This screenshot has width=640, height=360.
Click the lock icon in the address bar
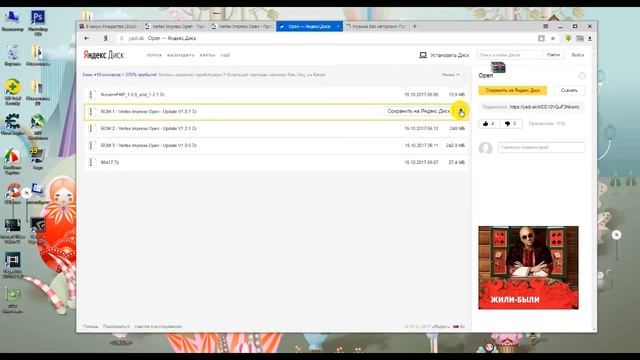(x=121, y=38)
